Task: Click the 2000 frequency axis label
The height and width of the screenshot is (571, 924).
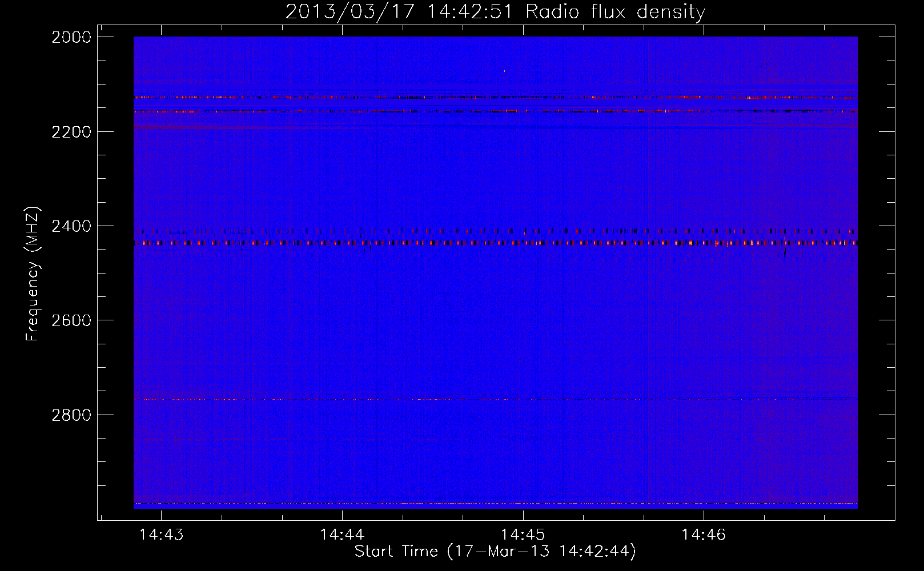Action: click(71, 37)
